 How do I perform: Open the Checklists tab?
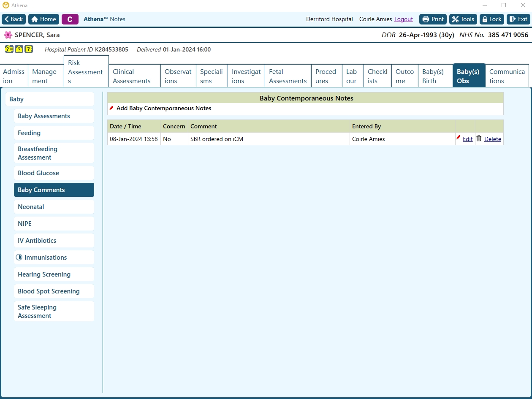pyautogui.click(x=377, y=76)
